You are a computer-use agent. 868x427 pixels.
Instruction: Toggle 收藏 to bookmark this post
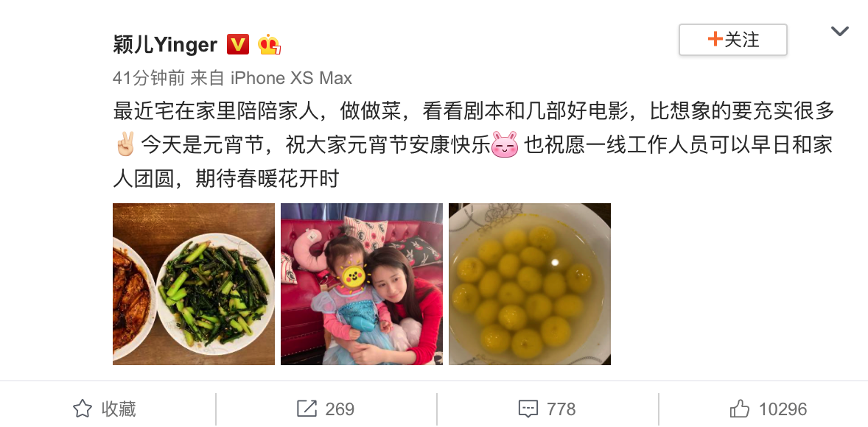pyautogui.click(x=105, y=409)
